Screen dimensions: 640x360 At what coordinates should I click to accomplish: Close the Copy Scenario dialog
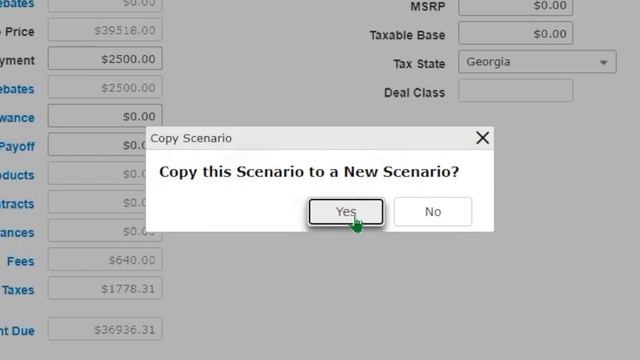pos(482,138)
